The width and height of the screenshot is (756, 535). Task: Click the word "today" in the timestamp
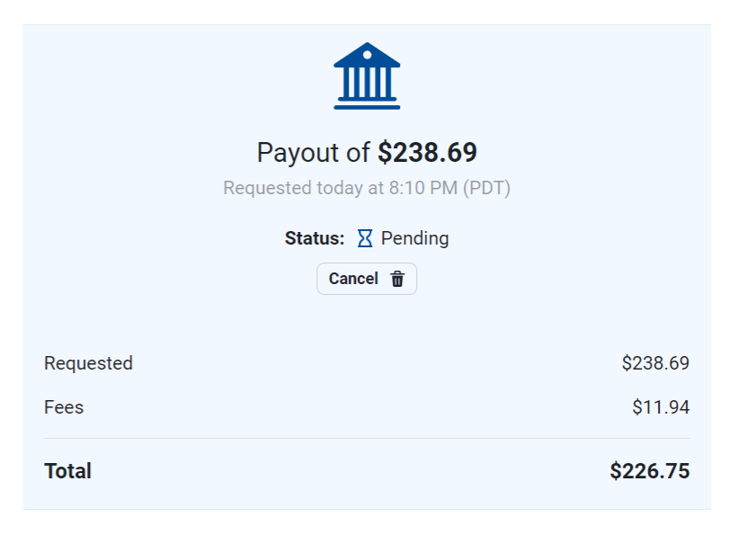click(339, 189)
